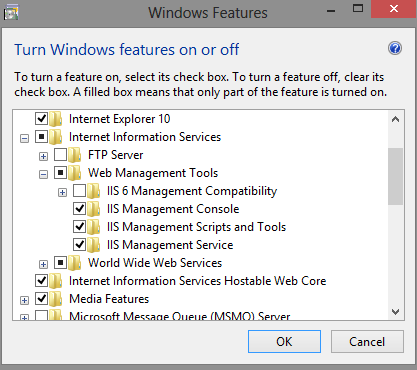This screenshot has height=370, width=417.
Task: Click IIS Management Scripts and Tools folder icon
Action: [94, 227]
